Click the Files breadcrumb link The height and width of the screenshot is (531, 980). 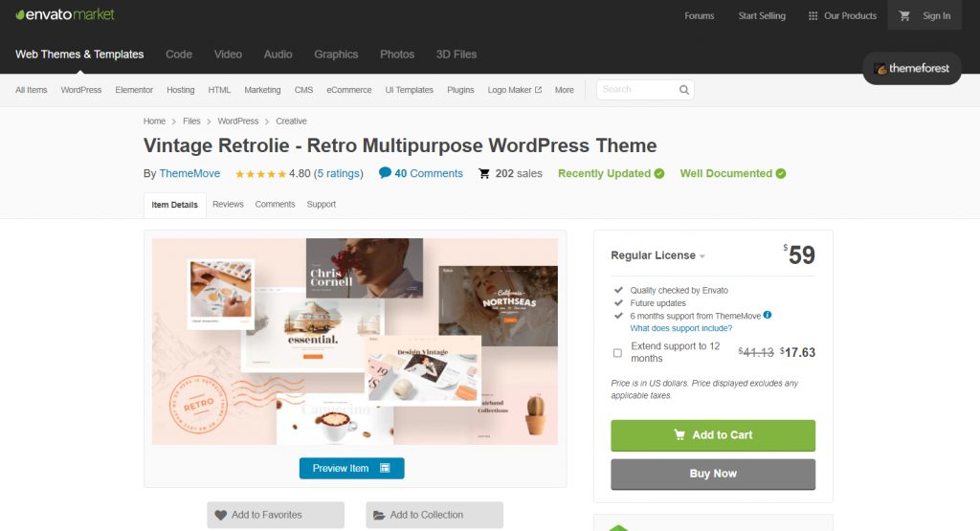(191, 122)
